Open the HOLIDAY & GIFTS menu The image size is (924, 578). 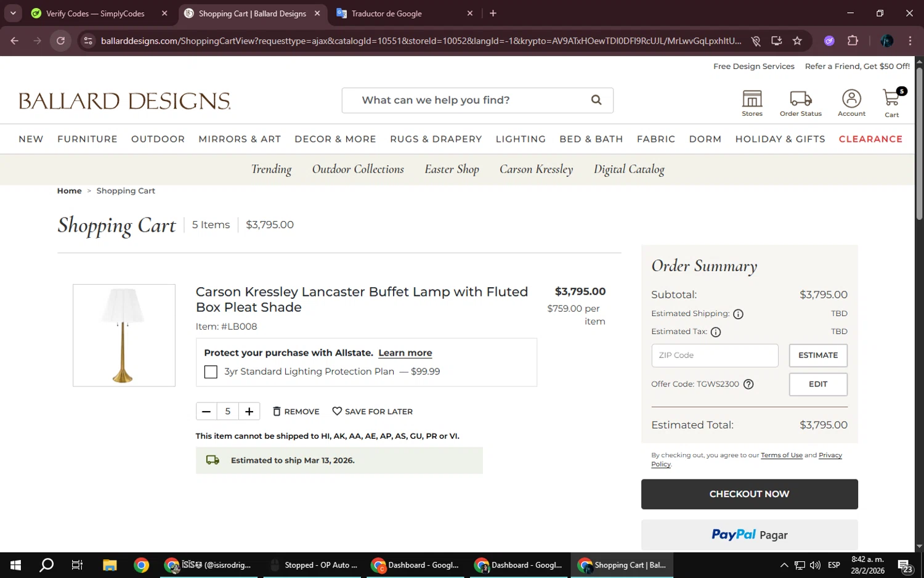tap(780, 139)
